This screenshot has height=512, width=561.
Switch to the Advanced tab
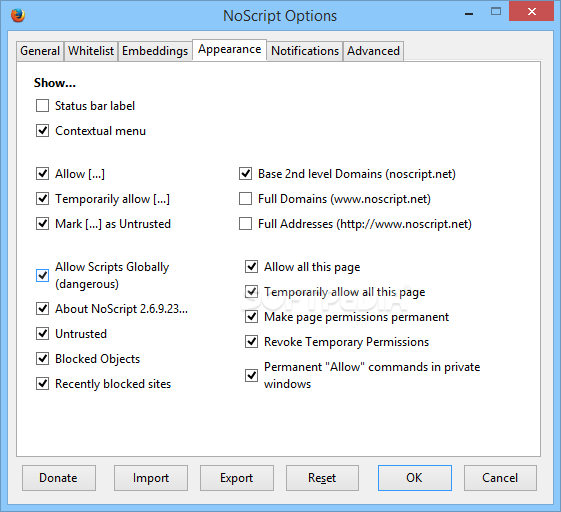[x=374, y=51]
